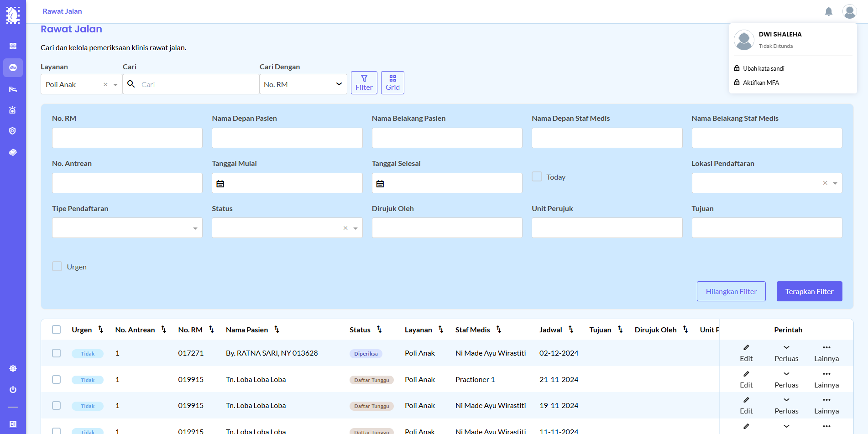Open Lainnya for row dated 21-11-2024
This screenshot has height=434, width=868.
point(826,379)
